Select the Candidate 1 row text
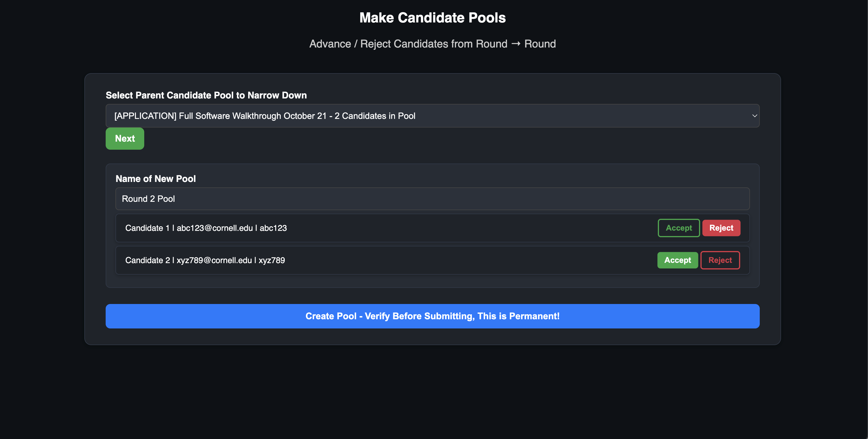 [x=206, y=228]
